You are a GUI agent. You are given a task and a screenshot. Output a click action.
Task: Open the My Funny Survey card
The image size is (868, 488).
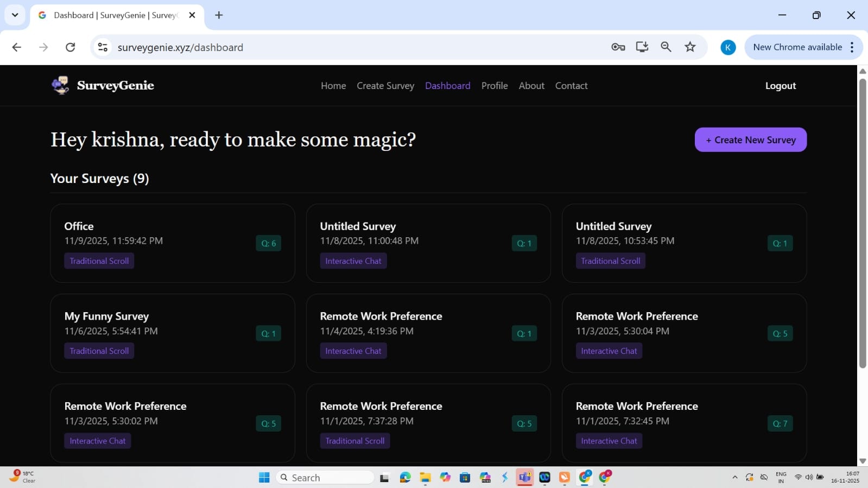173,333
